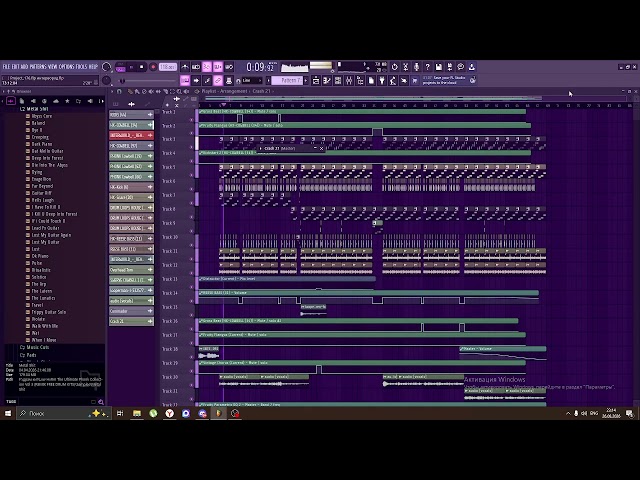Click the star favorites icon in browser
This screenshot has height=480, width=640.
pyautogui.click(x=67, y=101)
